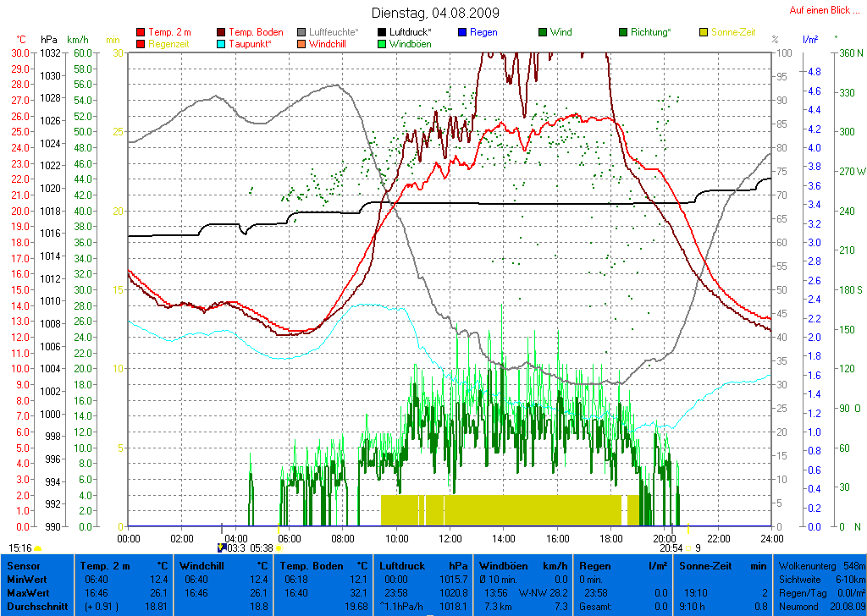The width and height of the screenshot is (867, 616).
Task: Click the yellow Sonne-Zeit legend square
Action: click(x=704, y=32)
